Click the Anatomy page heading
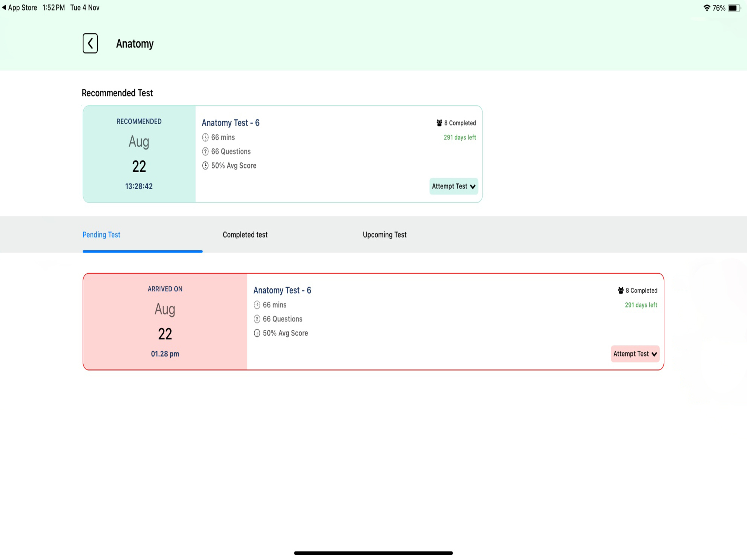Image resolution: width=747 pixels, height=560 pixels. pos(135,43)
